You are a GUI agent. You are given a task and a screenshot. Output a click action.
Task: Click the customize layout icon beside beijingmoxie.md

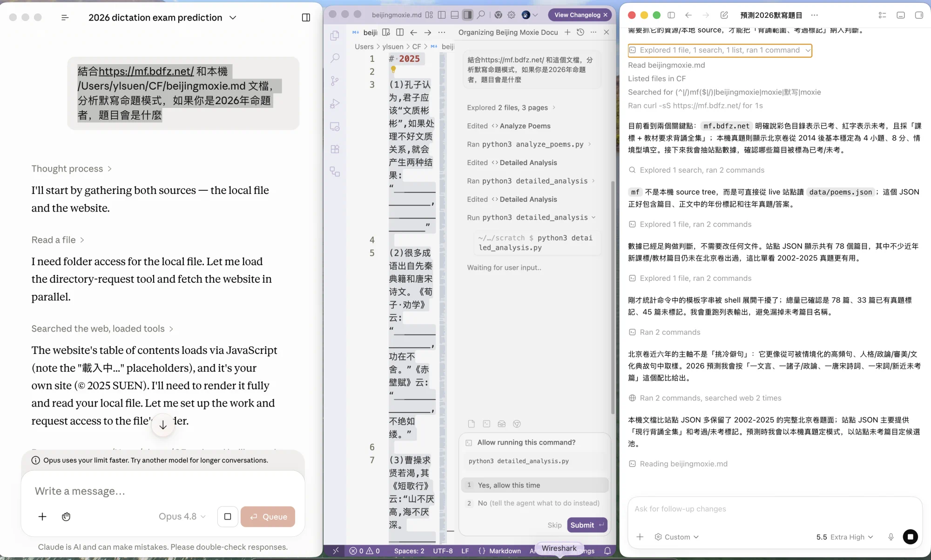[429, 15]
